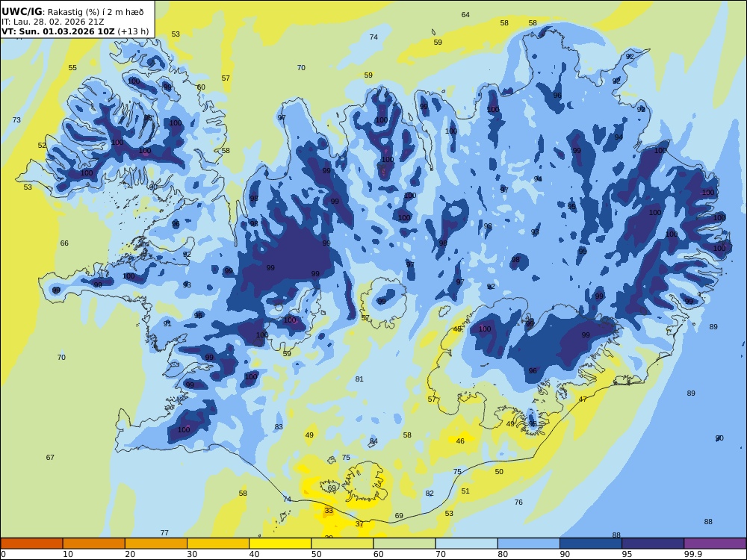This screenshot has width=747, height=560.
Task: Select the low humidity value 37
Action: point(359,524)
